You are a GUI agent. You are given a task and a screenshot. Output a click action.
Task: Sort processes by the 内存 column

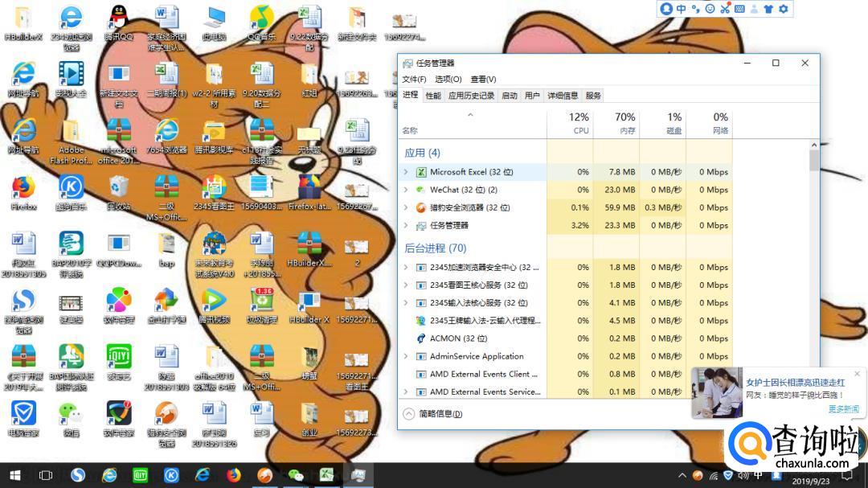point(616,124)
